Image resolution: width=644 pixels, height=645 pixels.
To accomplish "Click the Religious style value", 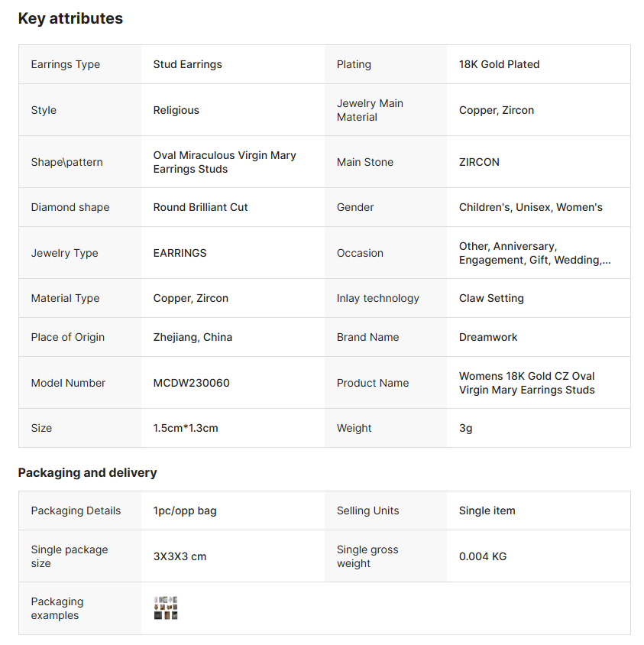I will (x=176, y=110).
